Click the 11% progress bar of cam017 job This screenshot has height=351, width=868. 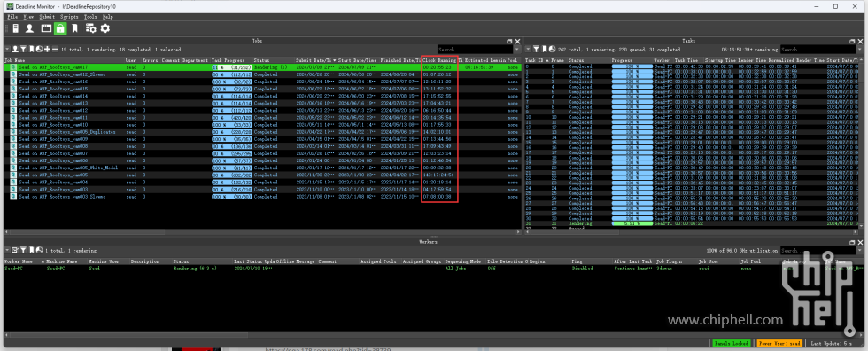(x=231, y=67)
